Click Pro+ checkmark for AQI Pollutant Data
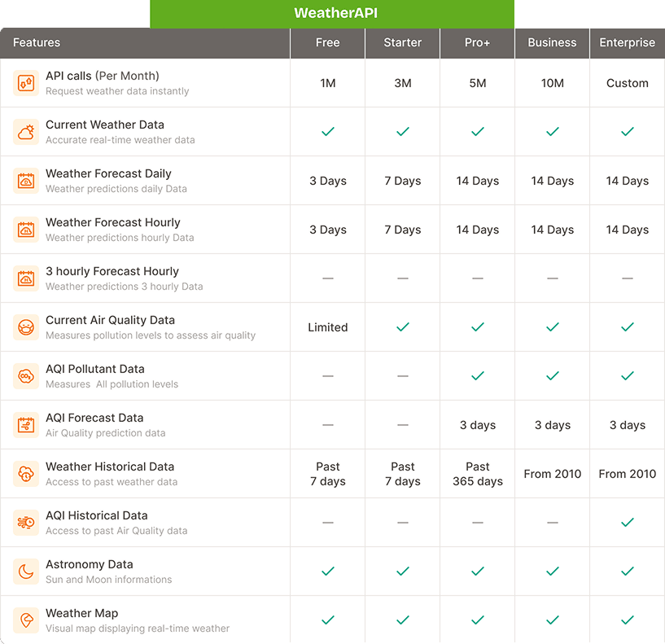665x644 pixels. (x=477, y=376)
